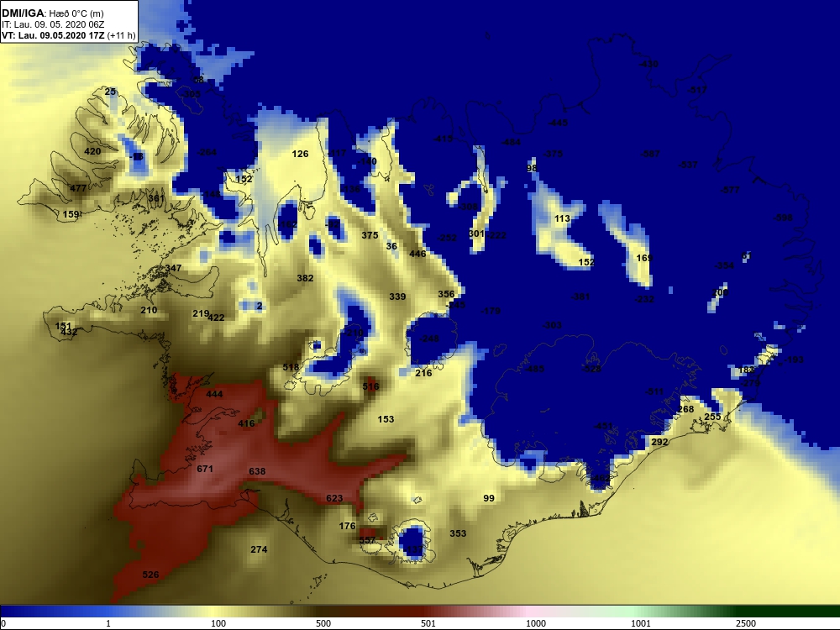This screenshot has height=630, width=840.
Task: Click the 216 value label
Action: point(423,373)
